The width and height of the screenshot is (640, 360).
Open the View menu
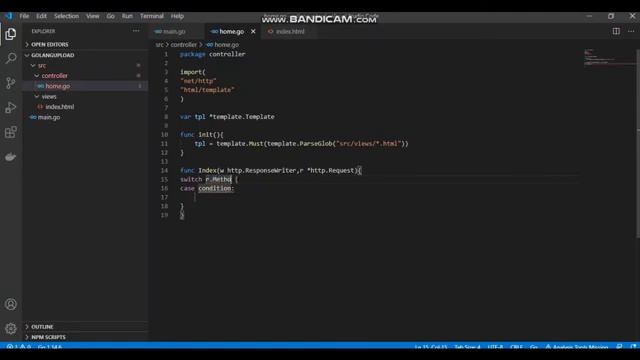(x=93, y=16)
